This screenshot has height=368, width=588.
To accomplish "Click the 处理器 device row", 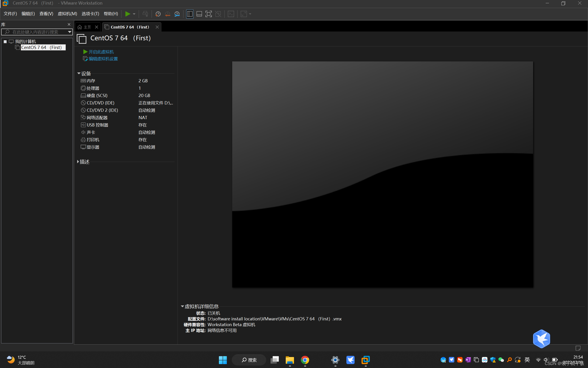I will (x=127, y=88).
